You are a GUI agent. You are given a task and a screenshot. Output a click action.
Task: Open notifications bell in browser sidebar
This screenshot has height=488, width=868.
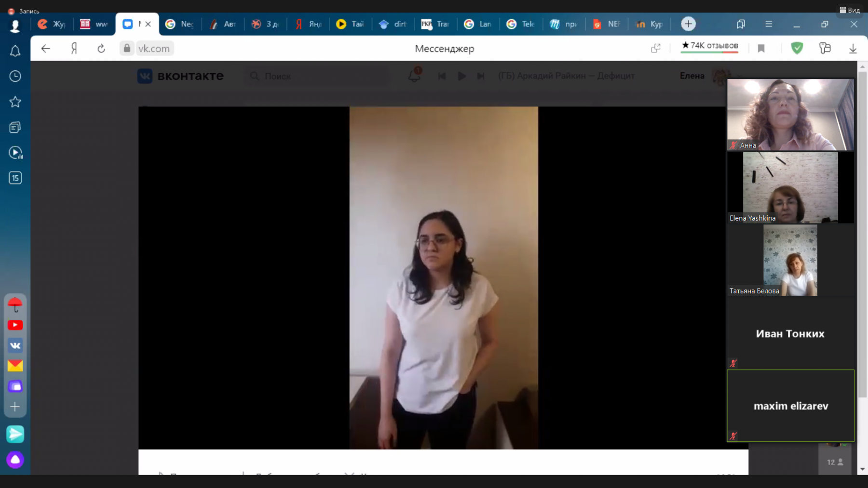pyautogui.click(x=15, y=51)
